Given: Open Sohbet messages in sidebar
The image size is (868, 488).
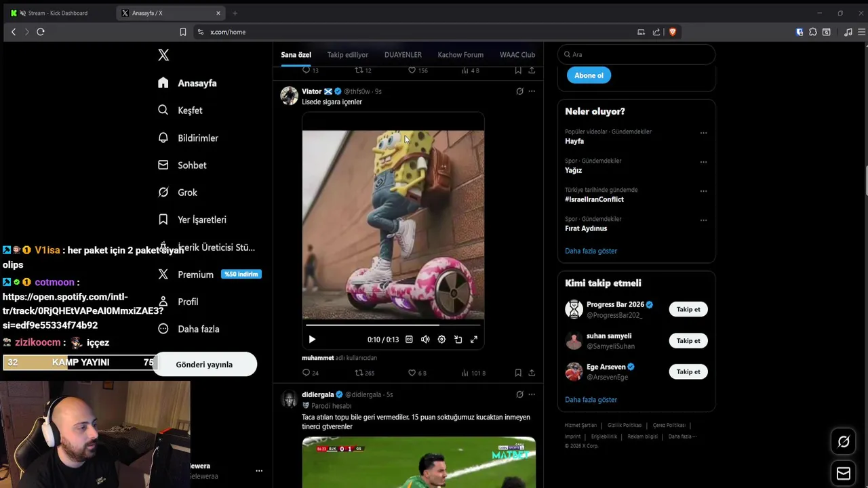Looking at the screenshot, I should pos(182,165).
